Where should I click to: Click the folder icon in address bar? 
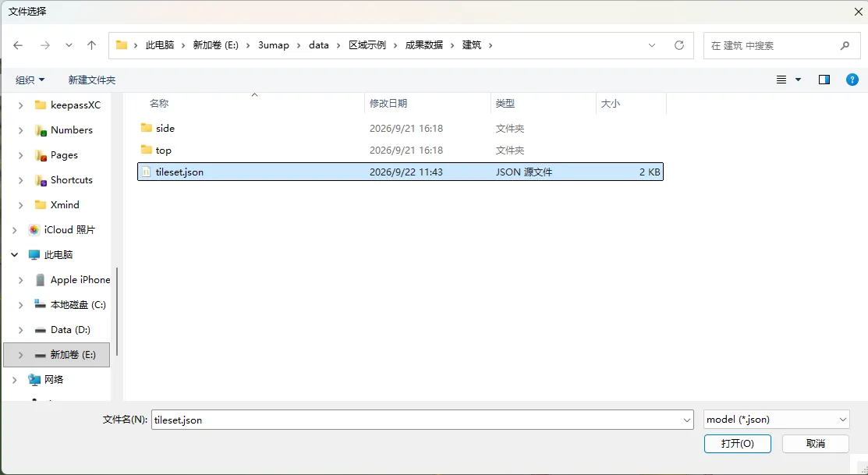pyautogui.click(x=121, y=45)
